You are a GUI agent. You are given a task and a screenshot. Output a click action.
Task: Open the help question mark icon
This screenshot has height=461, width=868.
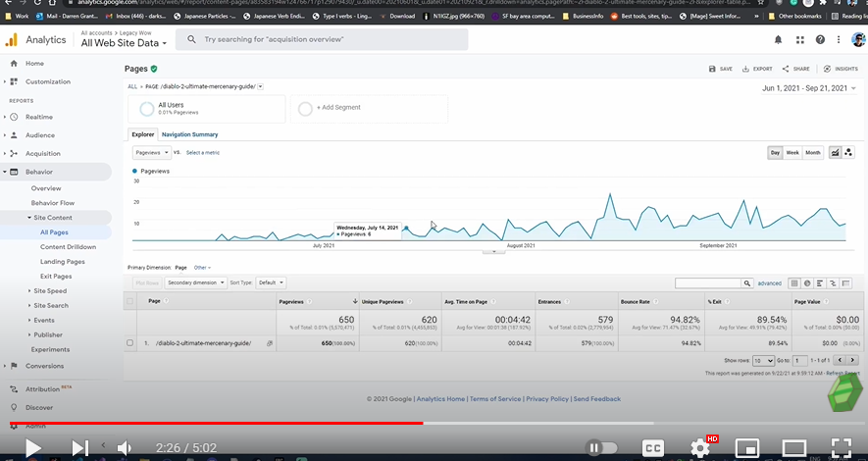(820, 40)
